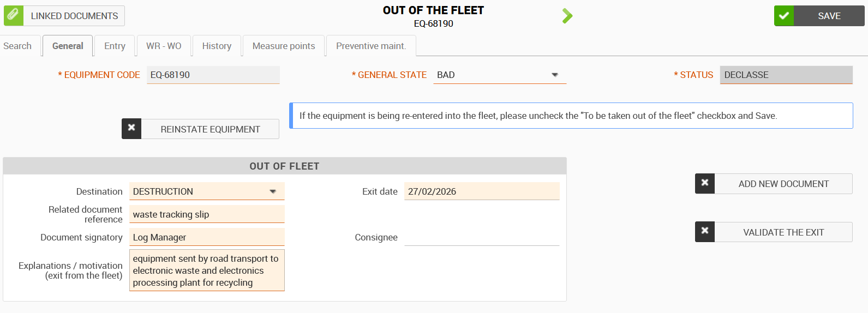
Task: Click the Exit date field
Action: (481, 191)
